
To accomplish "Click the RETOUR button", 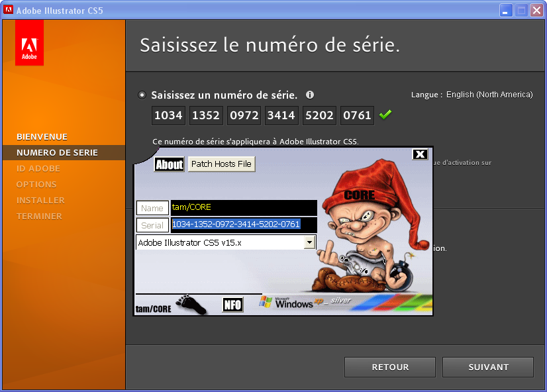I will (390, 367).
